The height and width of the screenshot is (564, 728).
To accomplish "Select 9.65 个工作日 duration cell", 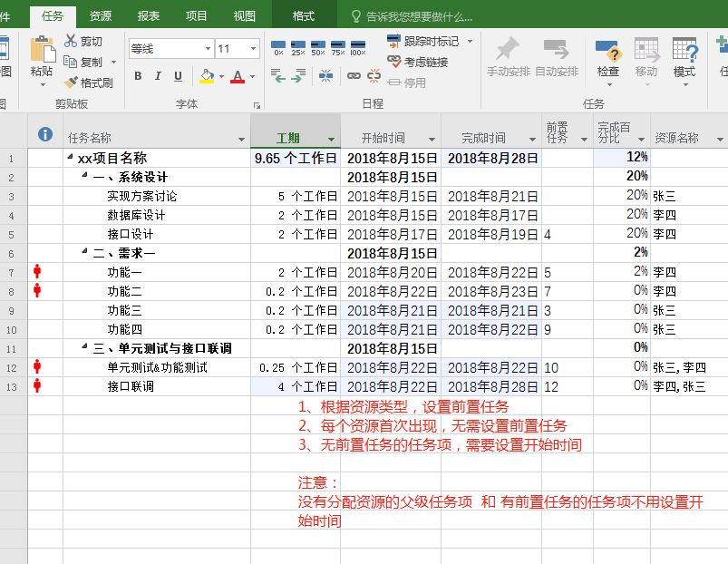I will [296, 159].
